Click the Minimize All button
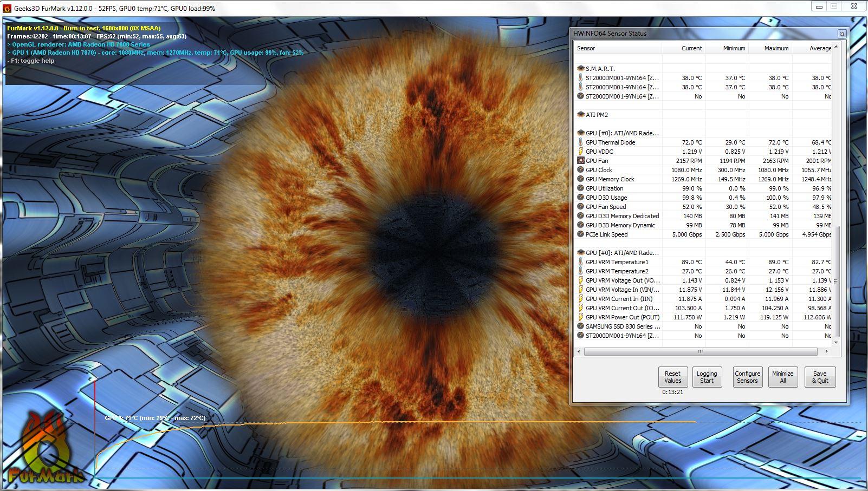Viewport: 868px width, 491px height. point(782,377)
